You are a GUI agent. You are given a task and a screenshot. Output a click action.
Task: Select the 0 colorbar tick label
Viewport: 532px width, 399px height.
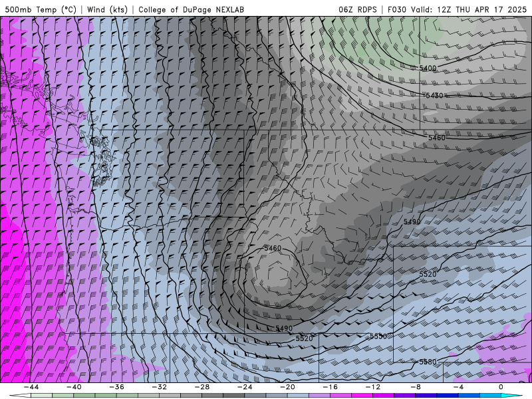[x=501, y=387]
